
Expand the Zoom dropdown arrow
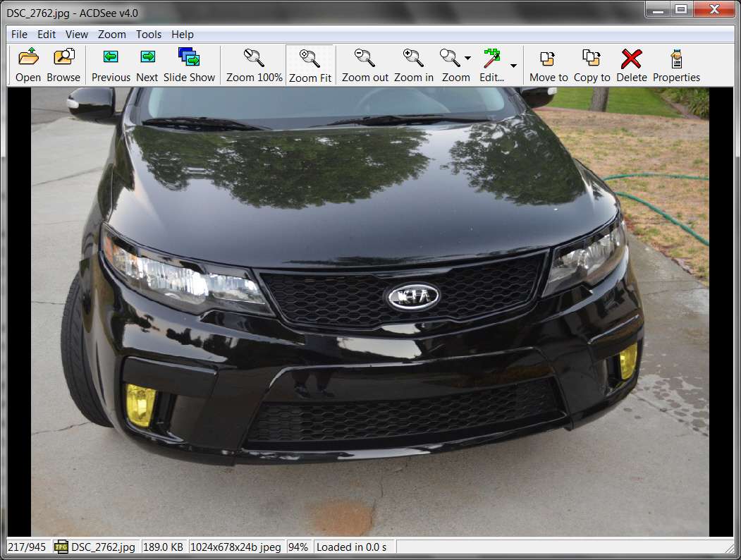468,58
